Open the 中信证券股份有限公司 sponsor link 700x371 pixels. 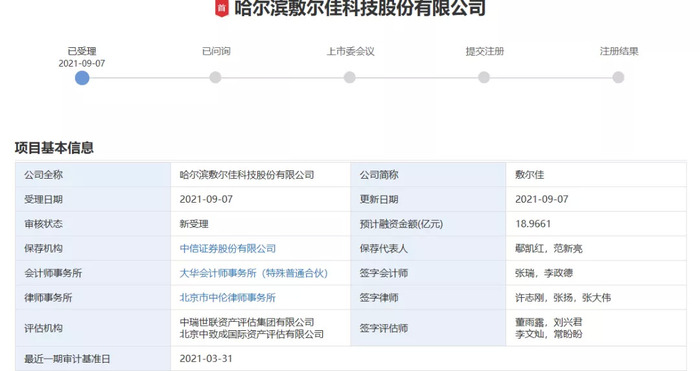228,249
